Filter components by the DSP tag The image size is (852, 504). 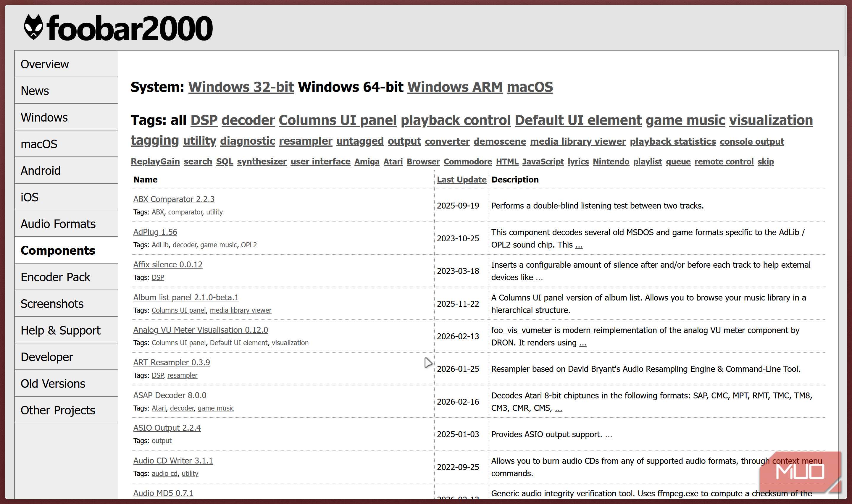204,120
